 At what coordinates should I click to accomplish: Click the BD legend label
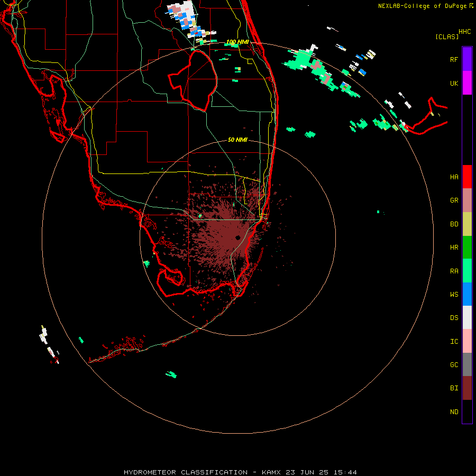coord(454,224)
